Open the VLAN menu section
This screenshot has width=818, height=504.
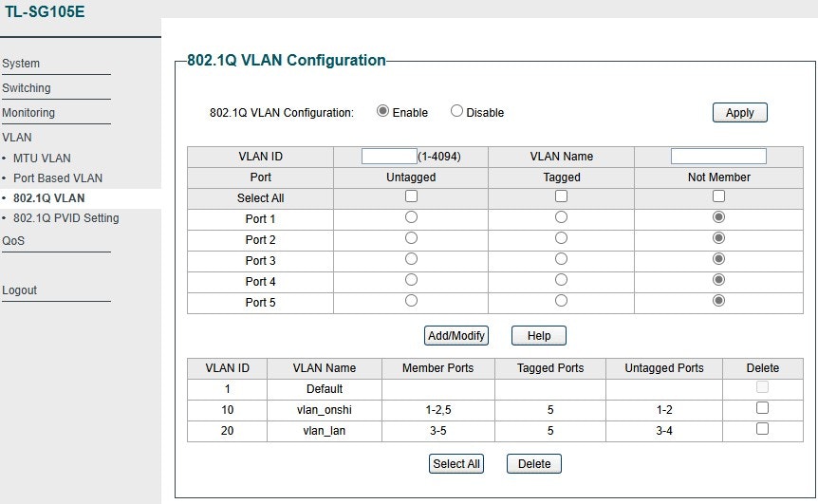pos(17,138)
